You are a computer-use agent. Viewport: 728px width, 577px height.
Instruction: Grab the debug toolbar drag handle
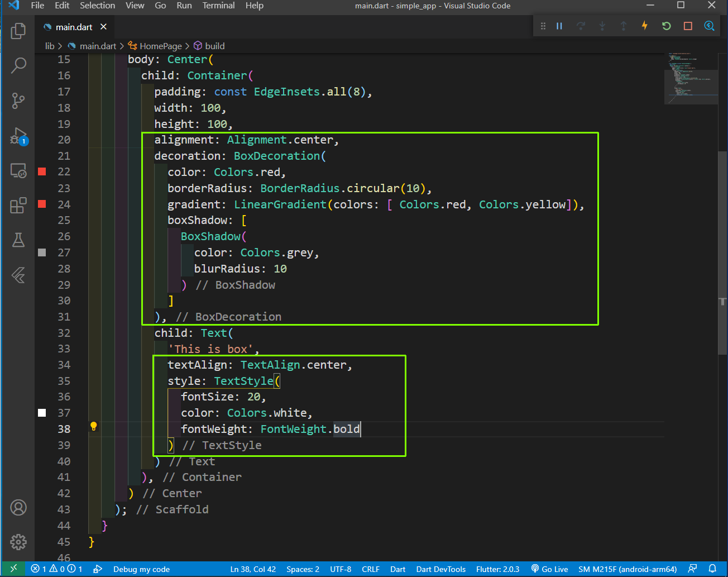[x=543, y=26]
